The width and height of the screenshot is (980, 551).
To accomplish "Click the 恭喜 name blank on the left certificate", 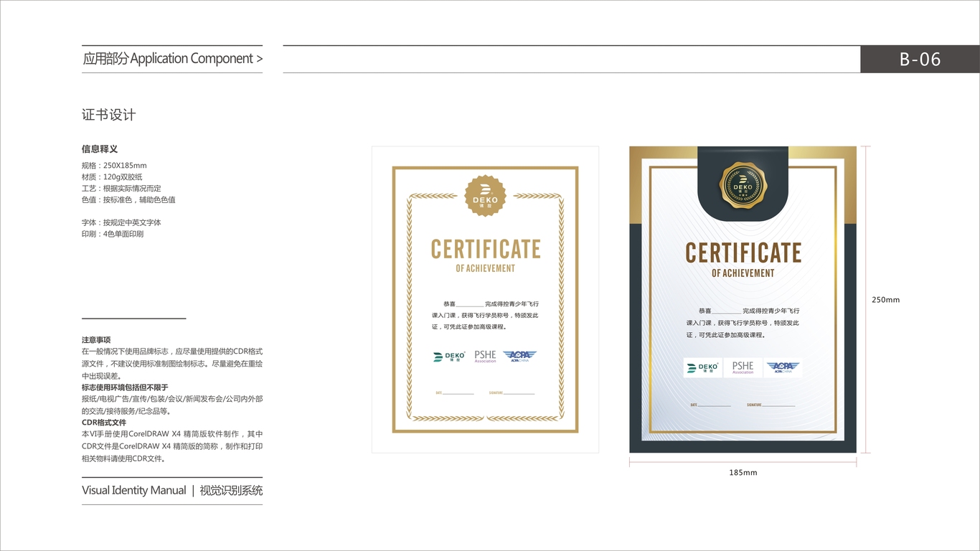I will (470, 305).
